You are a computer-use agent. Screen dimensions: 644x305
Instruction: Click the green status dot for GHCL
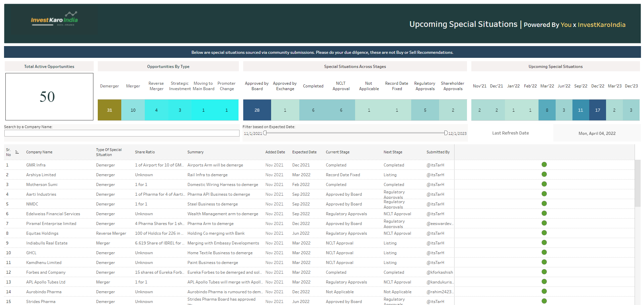[x=544, y=252]
